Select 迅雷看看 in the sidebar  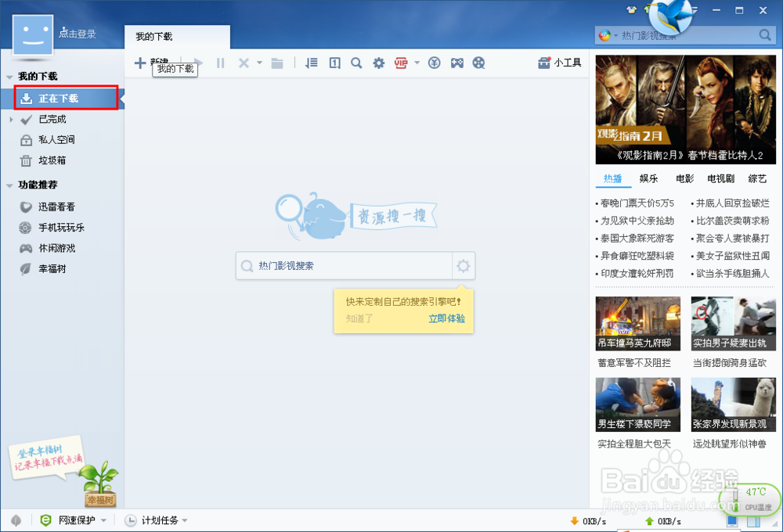49,206
